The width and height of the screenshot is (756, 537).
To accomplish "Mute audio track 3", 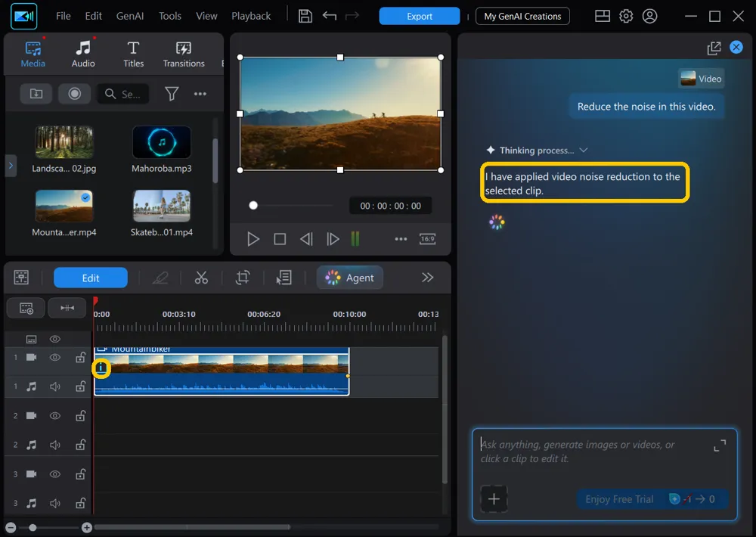I will [x=55, y=503].
